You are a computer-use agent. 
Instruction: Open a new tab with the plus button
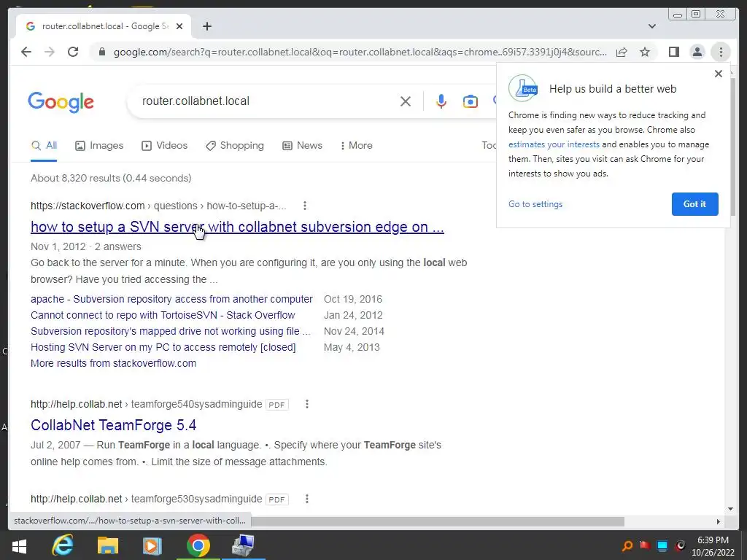coord(206,26)
